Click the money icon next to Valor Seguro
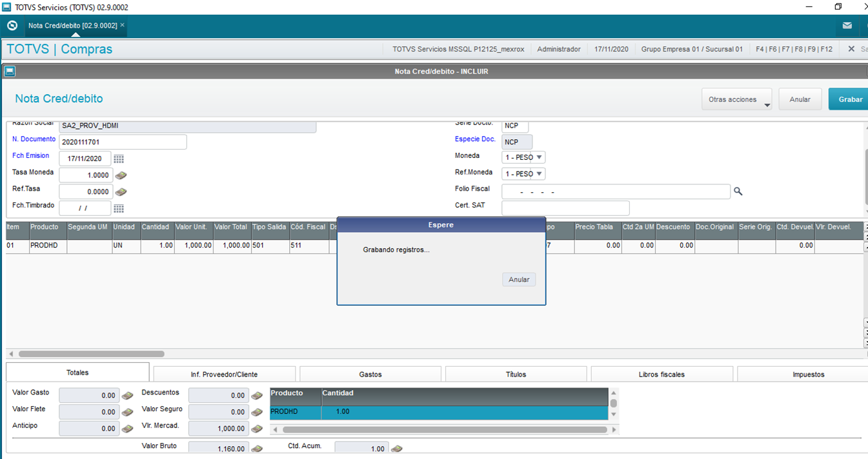The image size is (868, 459). tap(257, 412)
